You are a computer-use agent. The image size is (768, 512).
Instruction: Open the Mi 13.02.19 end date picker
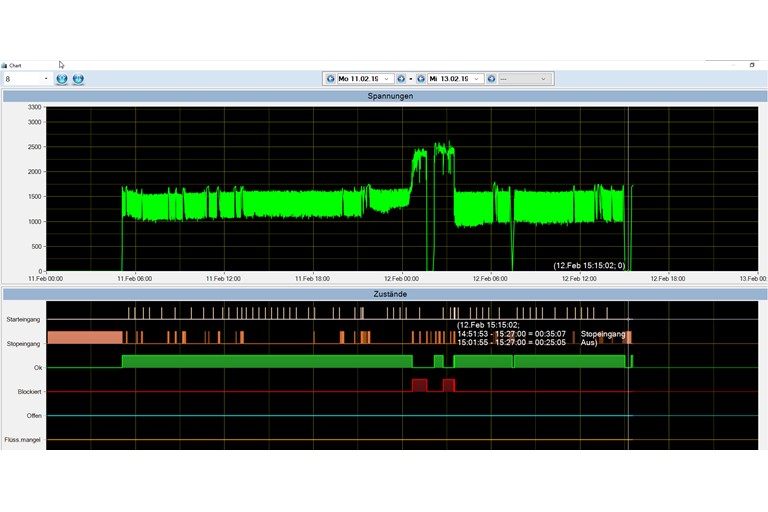pos(477,79)
